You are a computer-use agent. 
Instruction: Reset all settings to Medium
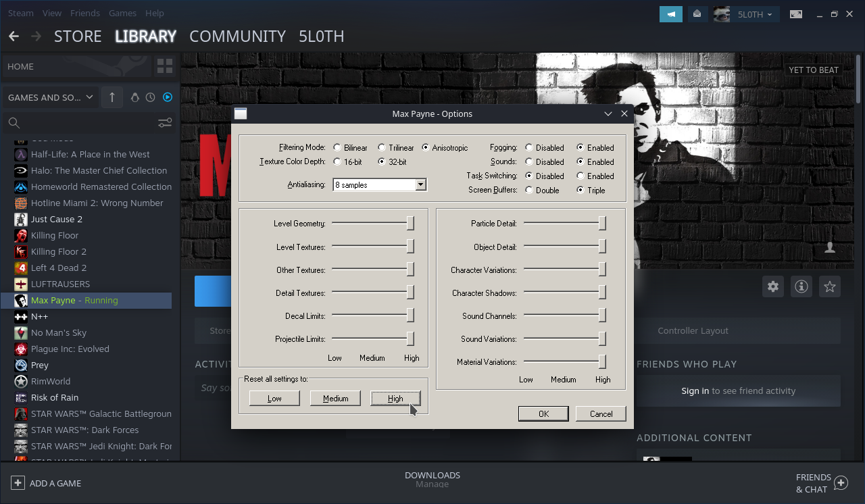coord(335,399)
